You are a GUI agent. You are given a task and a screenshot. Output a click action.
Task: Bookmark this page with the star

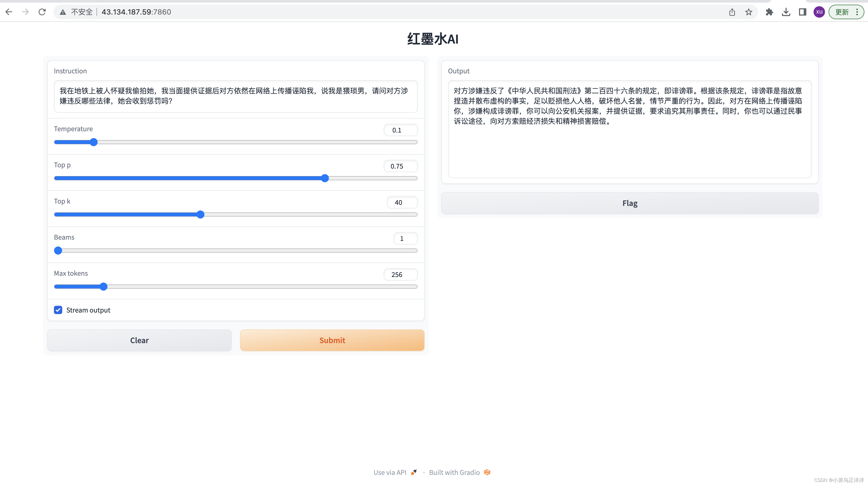pyautogui.click(x=748, y=12)
